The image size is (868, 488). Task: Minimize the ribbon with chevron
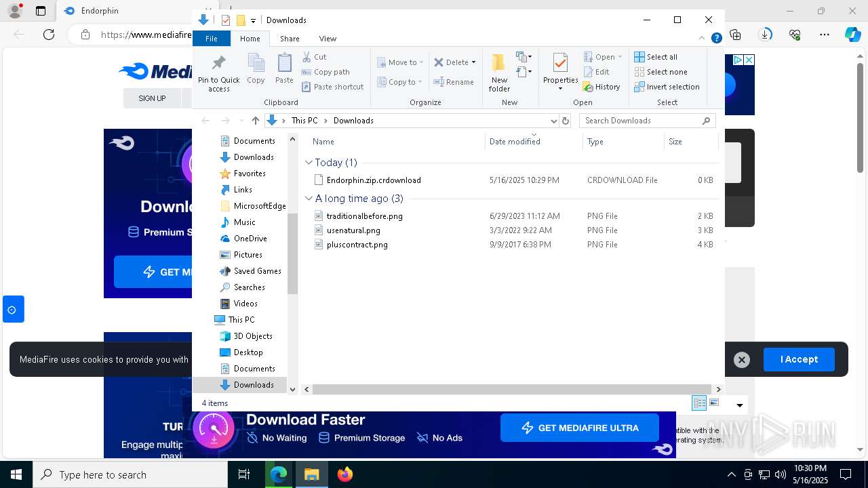tap(702, 39)
